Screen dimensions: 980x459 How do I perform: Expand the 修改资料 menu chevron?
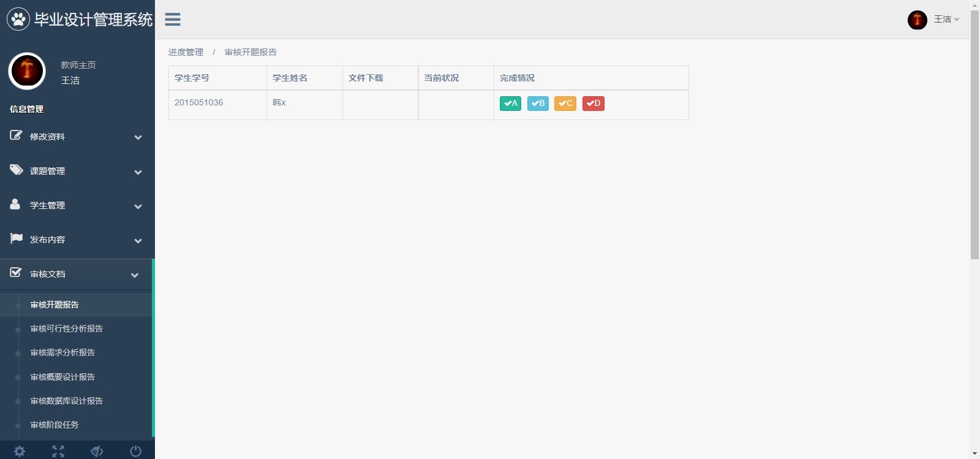click(138, 137)
